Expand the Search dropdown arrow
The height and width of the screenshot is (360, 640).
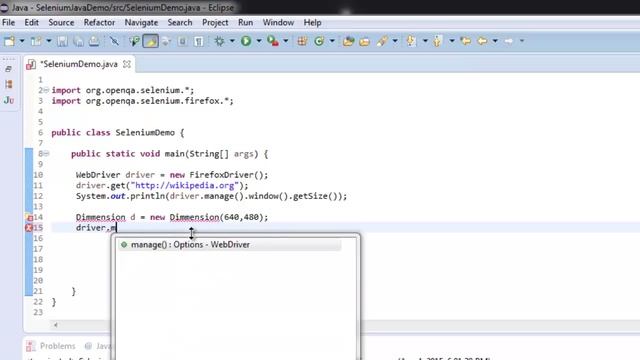coord(395,41)
